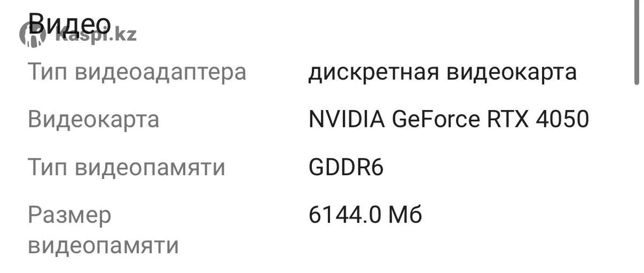Click the number 4050 in the card name
The height and width of the screenshot is (273, 644).
562,119
